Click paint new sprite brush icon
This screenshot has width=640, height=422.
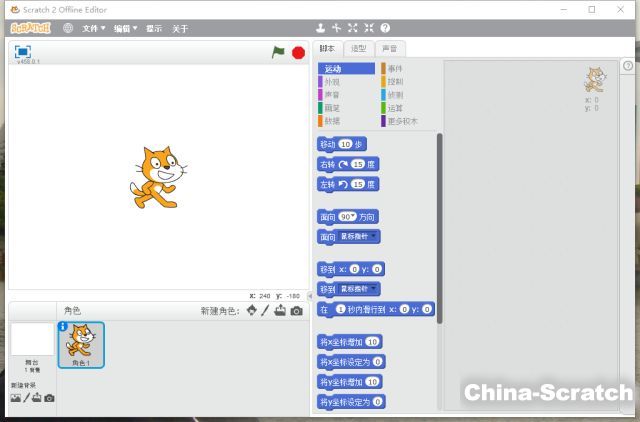266,311
